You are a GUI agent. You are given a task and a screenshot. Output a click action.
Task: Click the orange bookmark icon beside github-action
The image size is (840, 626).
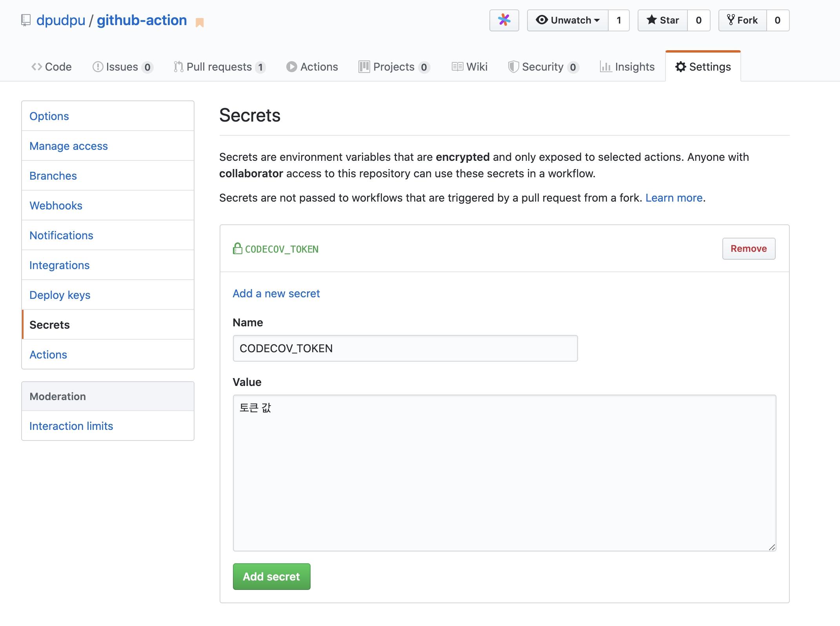200,23
